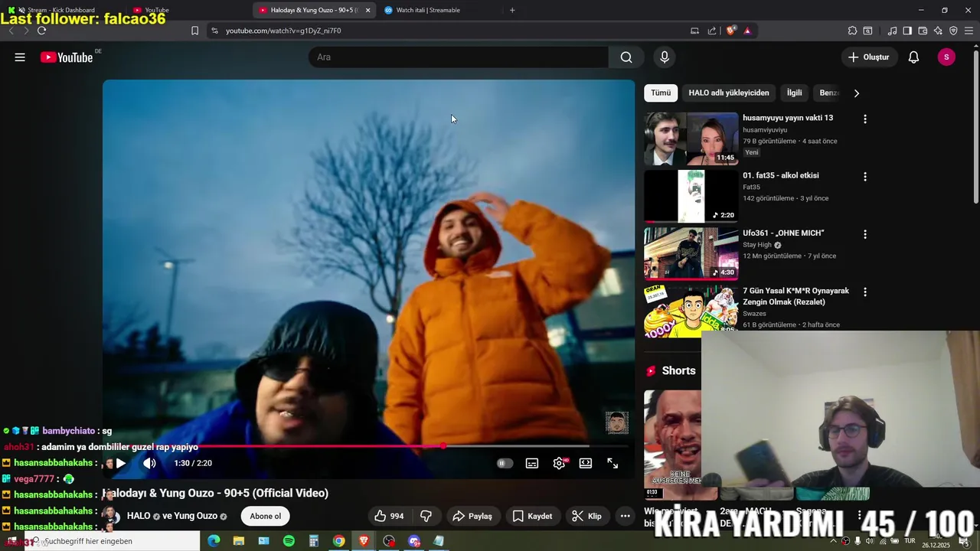The width and height of the screenshot is (980, 551).
Task: Click the Windows taskbar search box
Action: (113, 541)
